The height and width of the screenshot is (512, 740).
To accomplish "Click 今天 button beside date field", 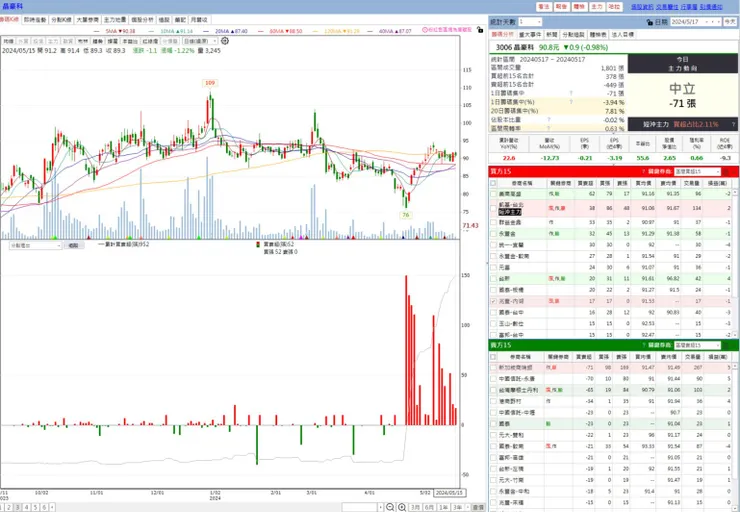I will (x=730, y=22).
